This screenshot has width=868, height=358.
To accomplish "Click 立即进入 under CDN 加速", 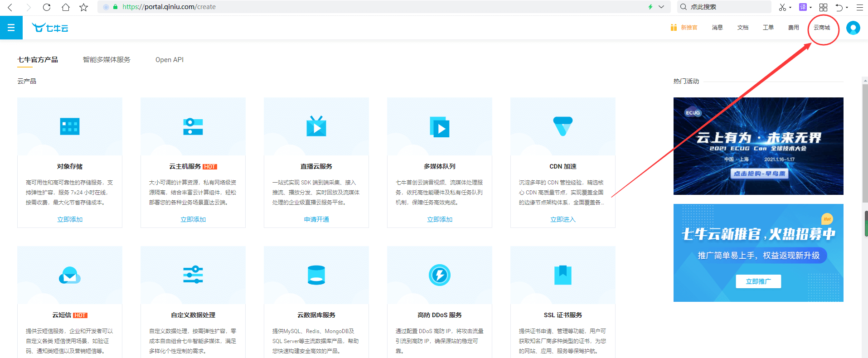I will click(x=563, y=219).
